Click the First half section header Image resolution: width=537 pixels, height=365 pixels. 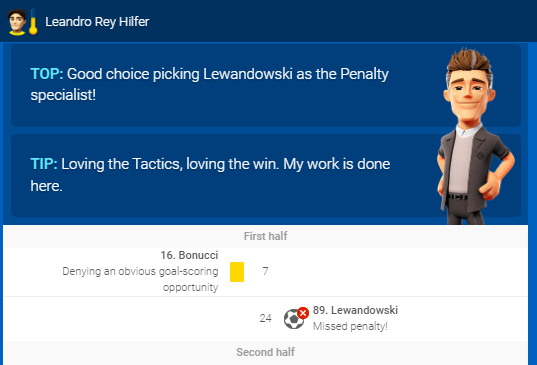pos(265,236)
